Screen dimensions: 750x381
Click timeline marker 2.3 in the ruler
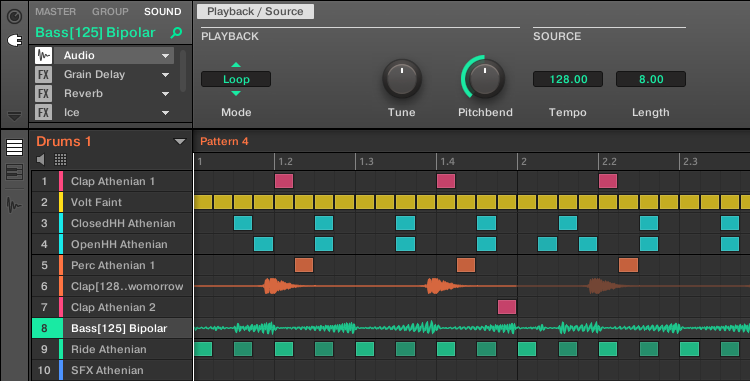690,162
